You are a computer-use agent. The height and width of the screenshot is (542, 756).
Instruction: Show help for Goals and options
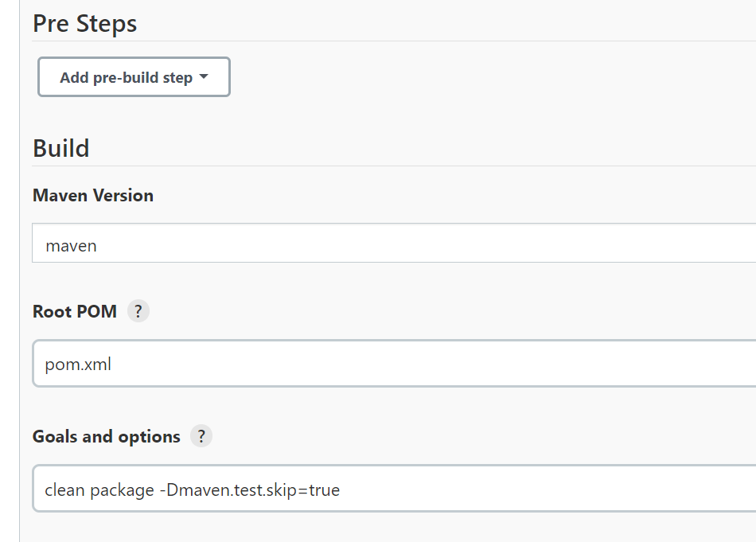[201, 436]
